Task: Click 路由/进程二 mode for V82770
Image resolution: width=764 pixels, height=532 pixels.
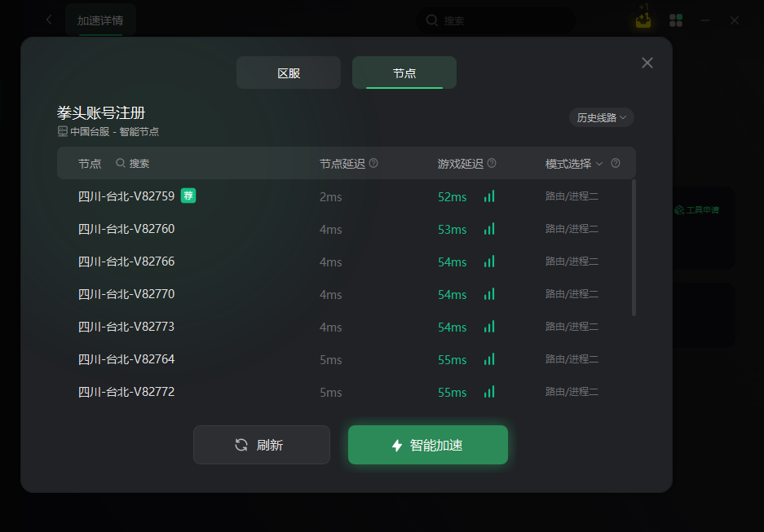Action: 572,294
